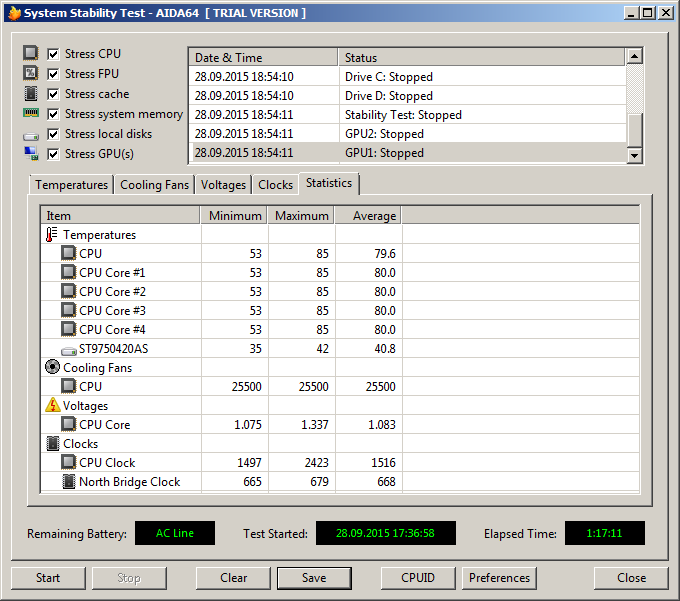Viewport: 680px width, 601px height.
Task: Open the Cooling Fans tab
Action: 154,185
